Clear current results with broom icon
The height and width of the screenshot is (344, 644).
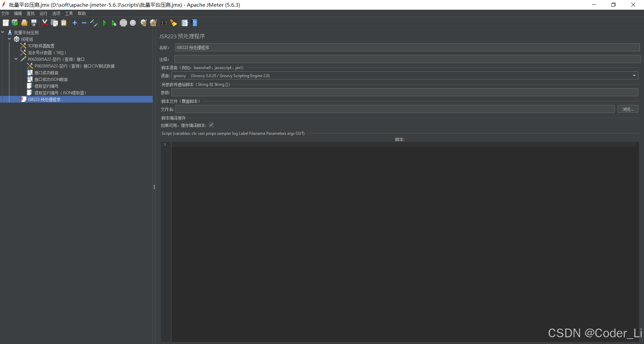click(x=144, y=23)
